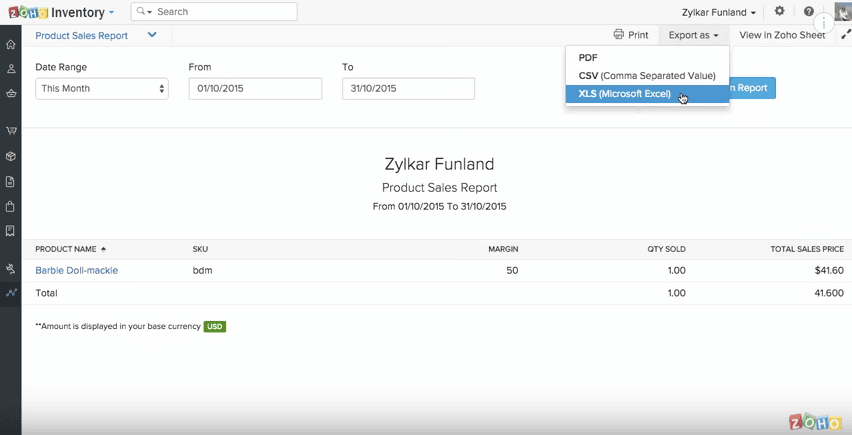Open the Export as dropdown
Image resolution: width=852 pixels, height=435 pixels.
[x=693, y=35]
